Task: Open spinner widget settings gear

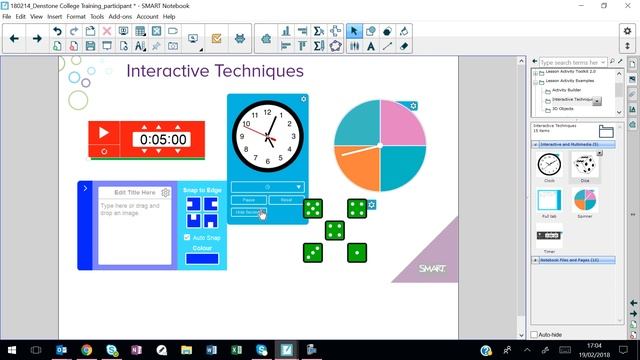Action: click(x=413, y=106)
